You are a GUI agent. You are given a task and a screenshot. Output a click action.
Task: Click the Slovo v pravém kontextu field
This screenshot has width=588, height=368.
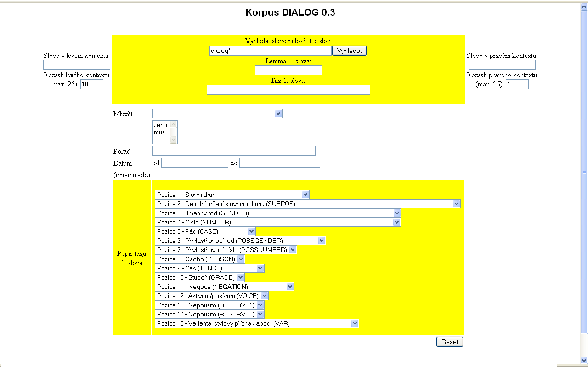pos(502,65)
